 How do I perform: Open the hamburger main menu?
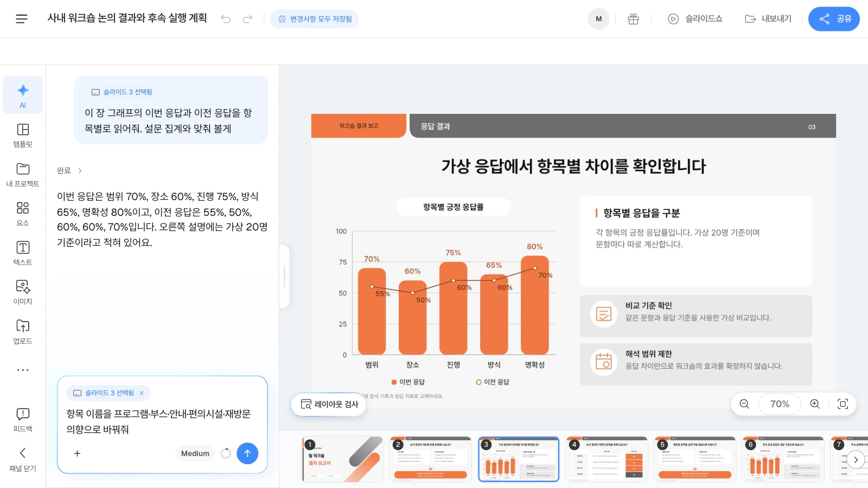(x=22, y=19)
